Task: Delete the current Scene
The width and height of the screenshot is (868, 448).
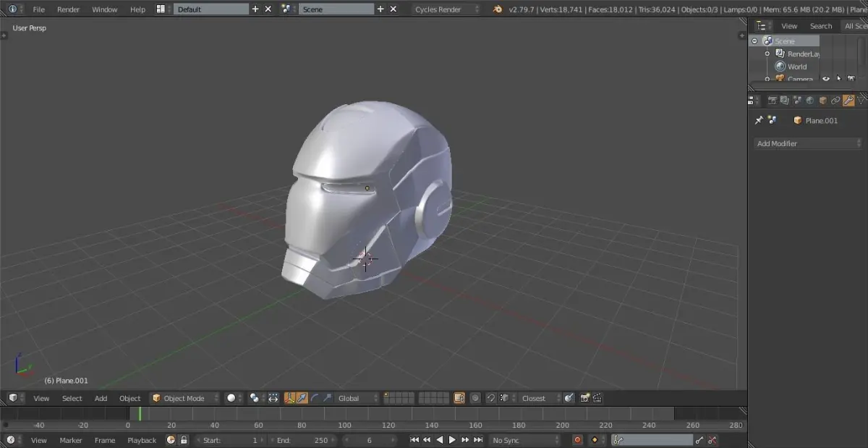Action: [393, 9]
